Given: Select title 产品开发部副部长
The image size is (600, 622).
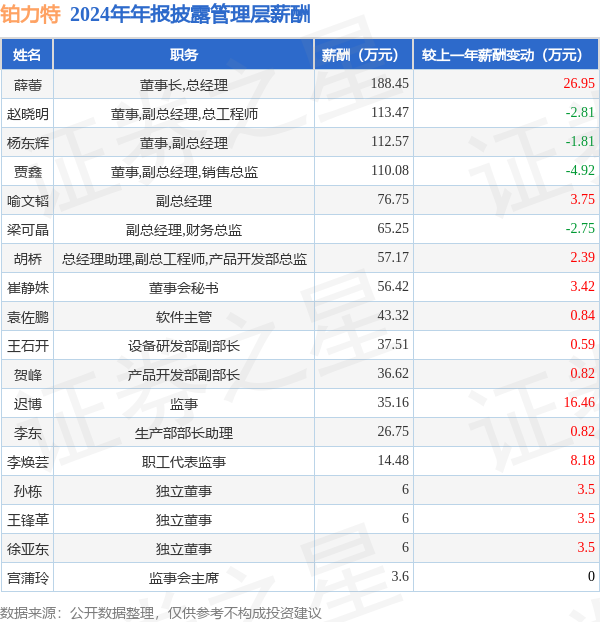Looking at the screenshot, I should (x=184, y=375).
